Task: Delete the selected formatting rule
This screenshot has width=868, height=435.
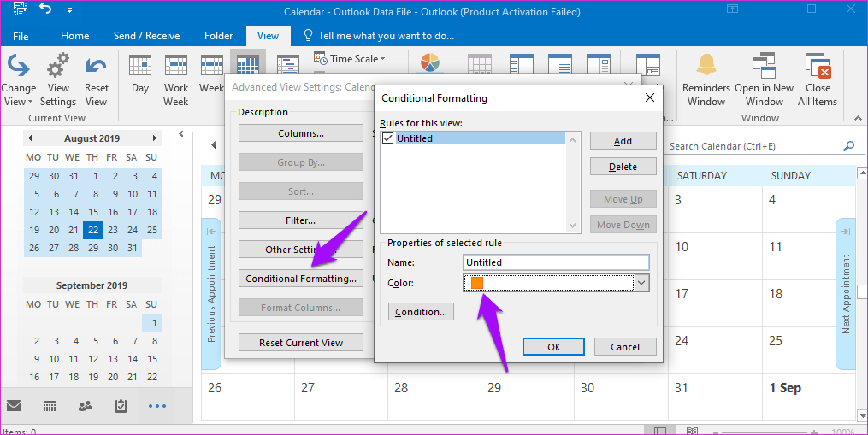Action: [x=623, y=167]
